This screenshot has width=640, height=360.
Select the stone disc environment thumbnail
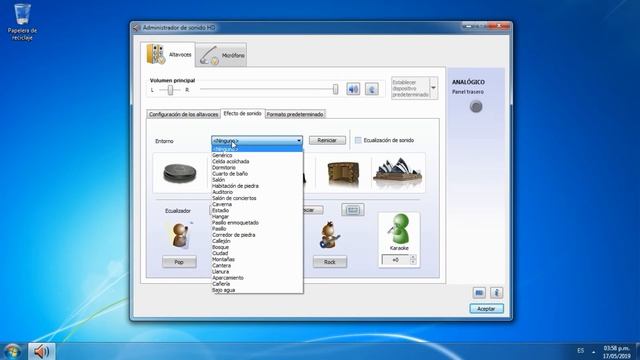point(180,173)
